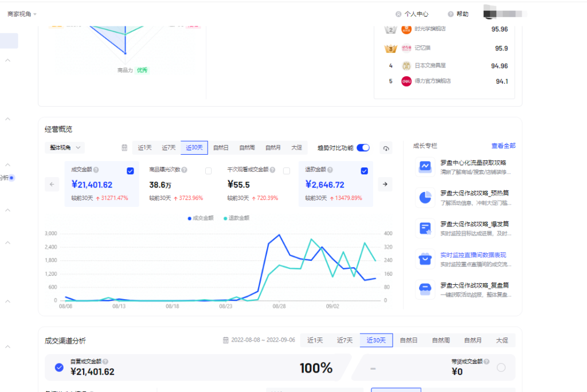Open 罗盘大促作战攻略_爆发篇 title
This screenshot has height=392, width=587.
click(x=474, y=224)
